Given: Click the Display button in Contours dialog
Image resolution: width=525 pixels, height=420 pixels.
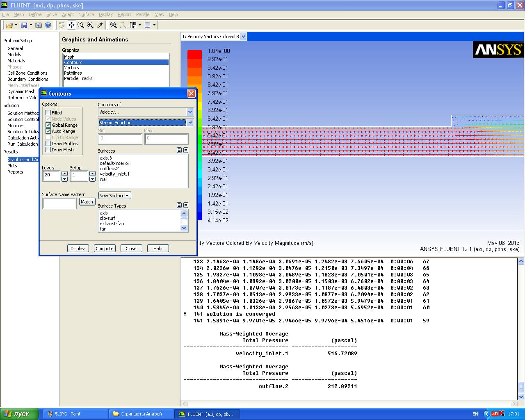Looking at the screenshot, I should tap(78, 249).
